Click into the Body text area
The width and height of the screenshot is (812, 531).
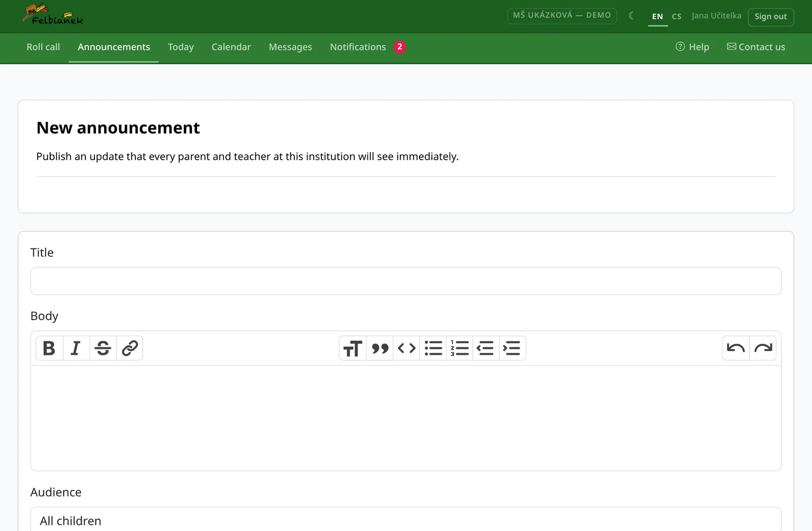pyautogui.click(x=406, y=418)
